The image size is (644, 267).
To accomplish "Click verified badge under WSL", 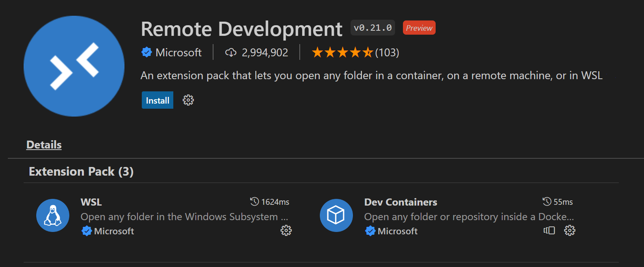I will click(87, 231).
